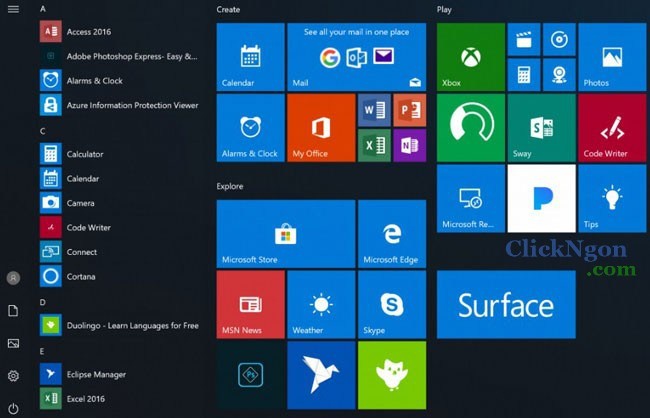Open Cortana from the app list

click(x=120, y=276)
